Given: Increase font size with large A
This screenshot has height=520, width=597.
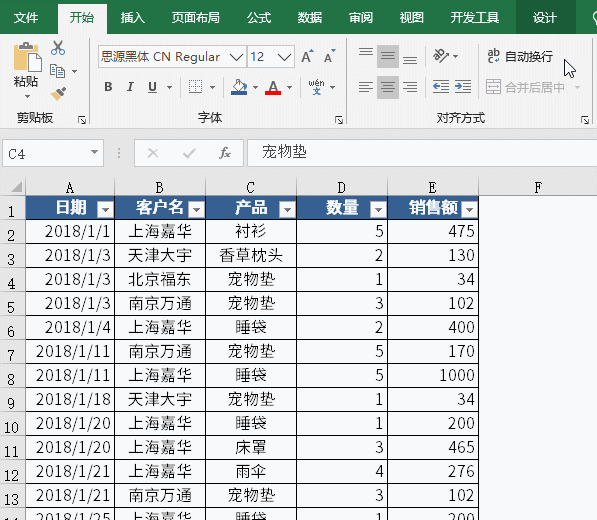Looking at the screenshot, I should point(307,56).
